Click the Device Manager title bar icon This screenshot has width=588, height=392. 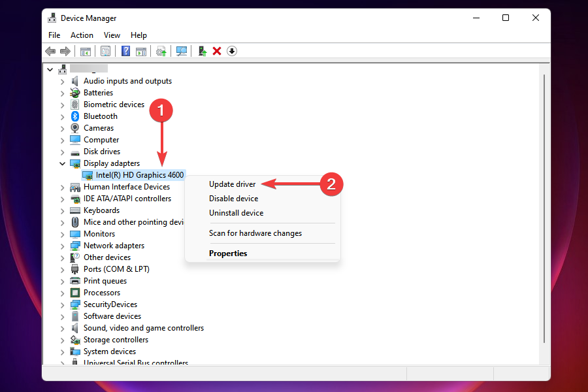tap(52, 18)
